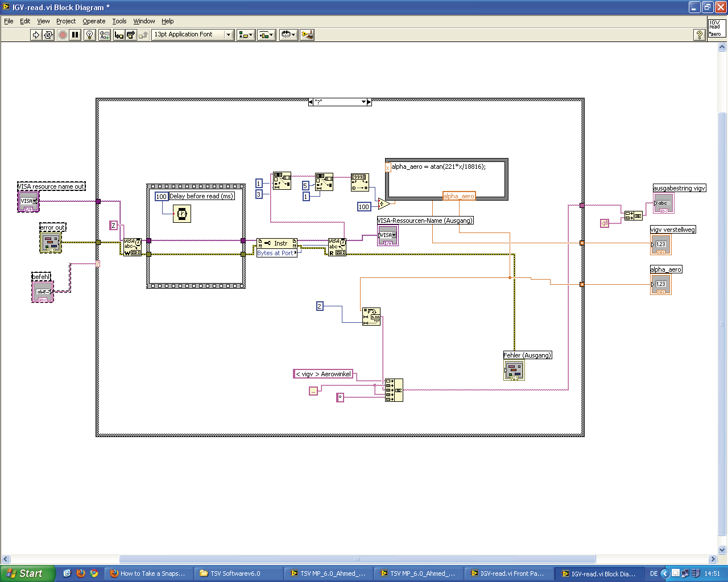728x582 pixels.
Task: Click the Pause button in toolbar
Action: [75, 35]
